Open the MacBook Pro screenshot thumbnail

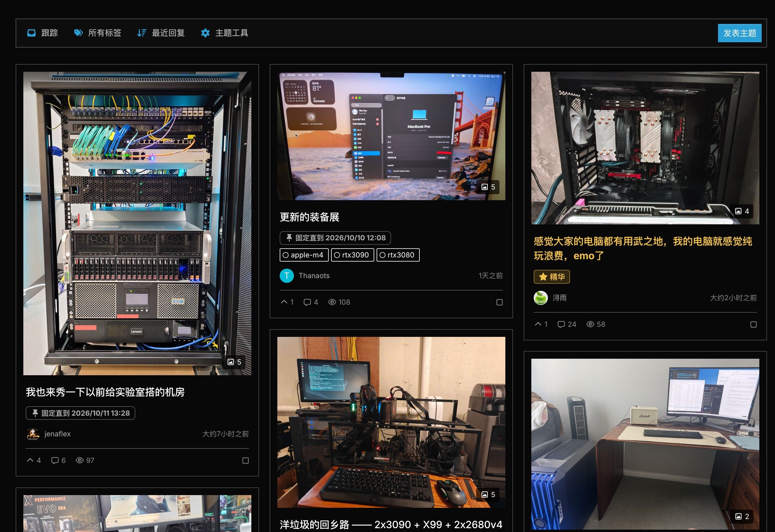391,136
